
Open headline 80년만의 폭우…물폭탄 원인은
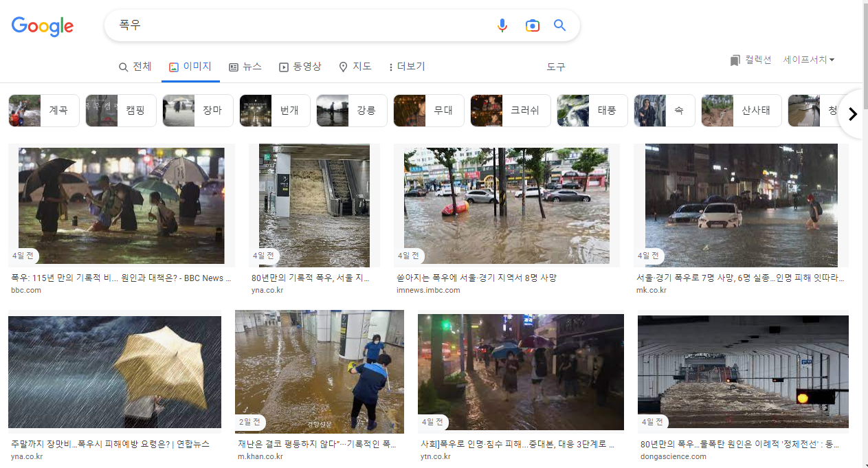[x=739, y=444]
